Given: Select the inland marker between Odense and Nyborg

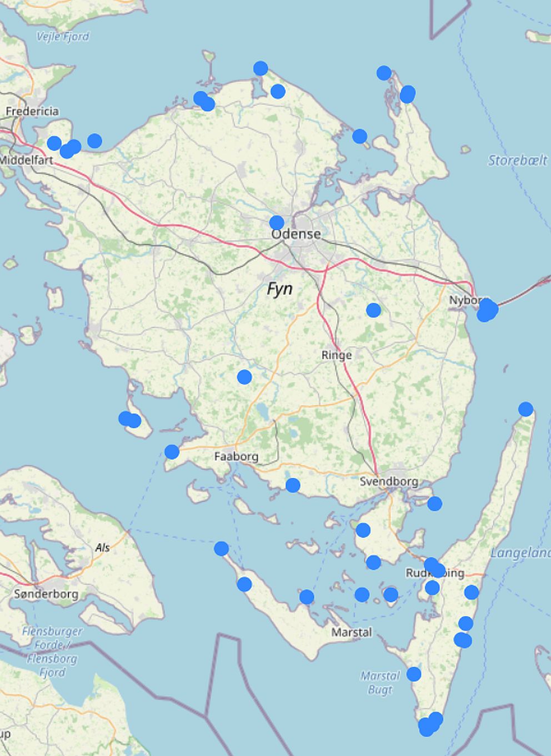Looking at the screenshot, I should [373, 310].
